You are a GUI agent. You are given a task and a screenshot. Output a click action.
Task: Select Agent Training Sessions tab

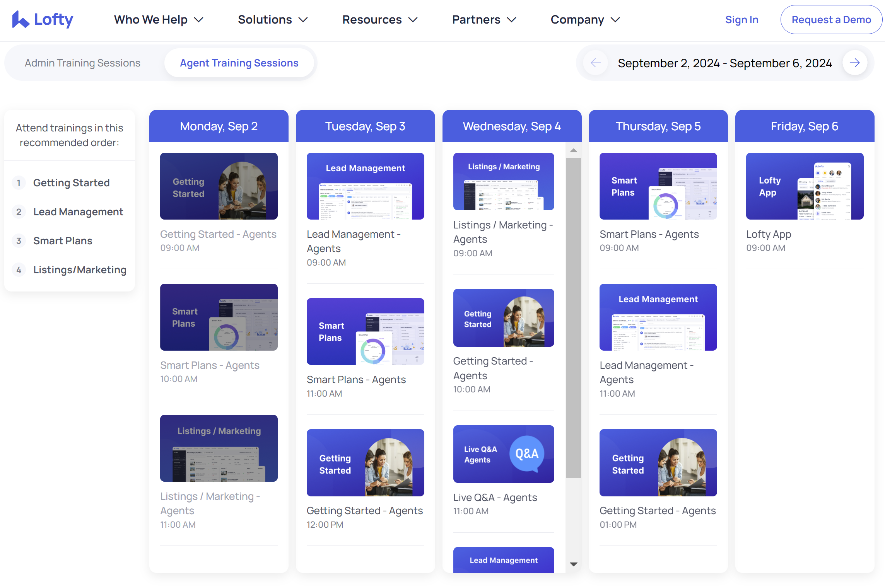[239, 63]
